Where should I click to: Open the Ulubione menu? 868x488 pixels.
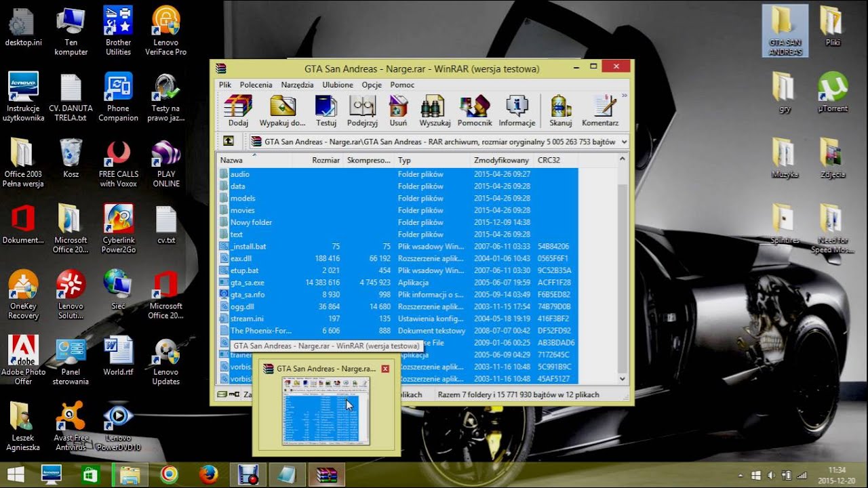338,85
